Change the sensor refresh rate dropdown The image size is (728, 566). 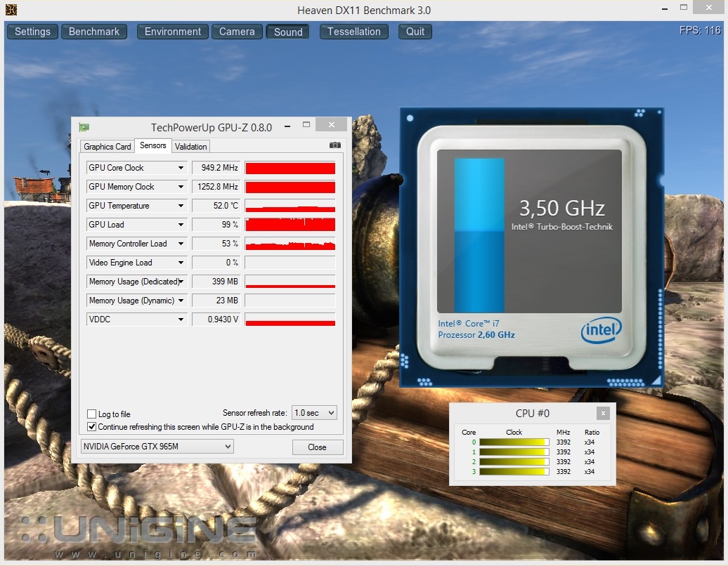pyautogui.click(x=314, y=412)
